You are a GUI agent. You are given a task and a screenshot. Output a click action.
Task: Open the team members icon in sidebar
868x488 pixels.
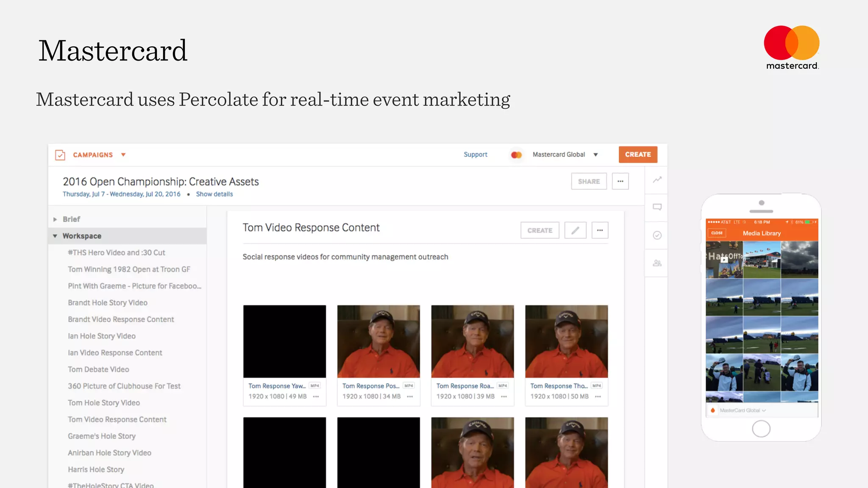[657, 263]
